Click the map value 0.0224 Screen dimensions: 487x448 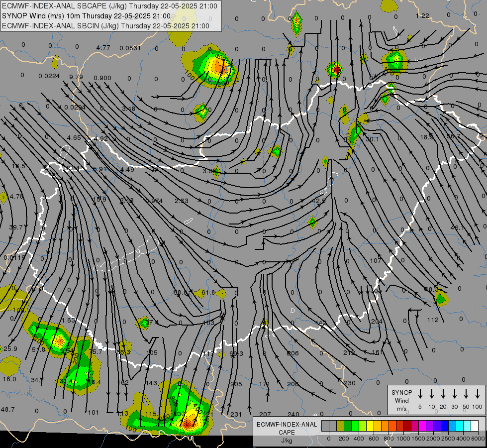[49, 76]
